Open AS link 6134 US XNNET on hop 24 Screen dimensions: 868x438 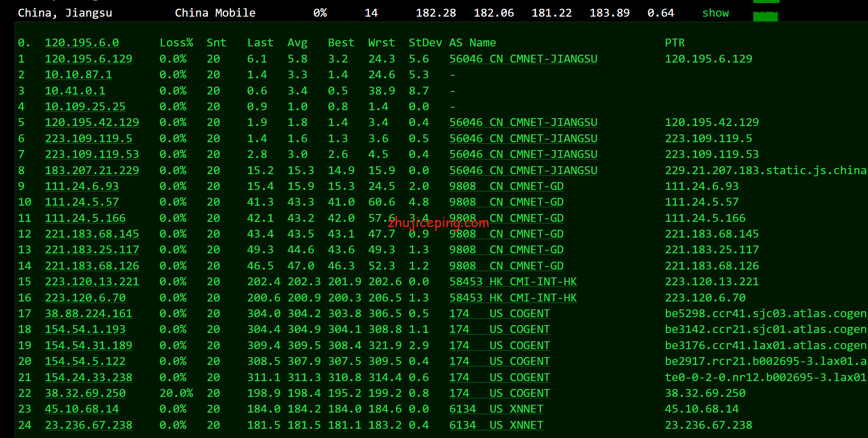(x=496, y=425)
